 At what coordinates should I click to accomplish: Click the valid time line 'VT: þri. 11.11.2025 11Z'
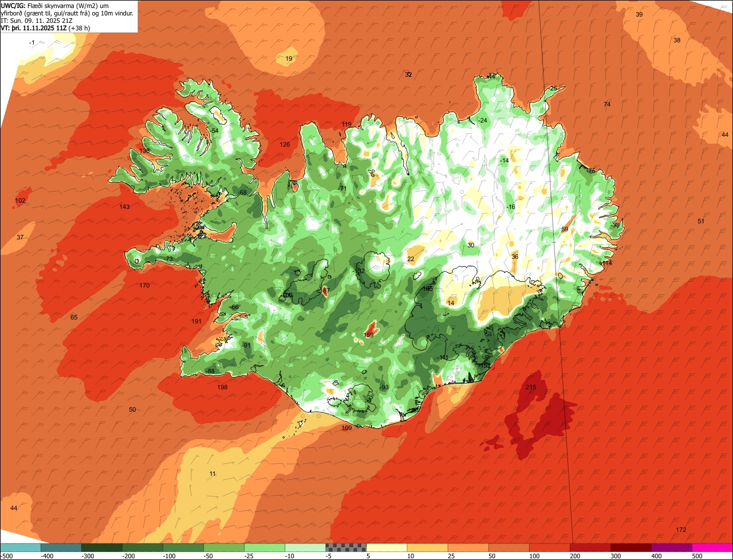click(34, 27)
